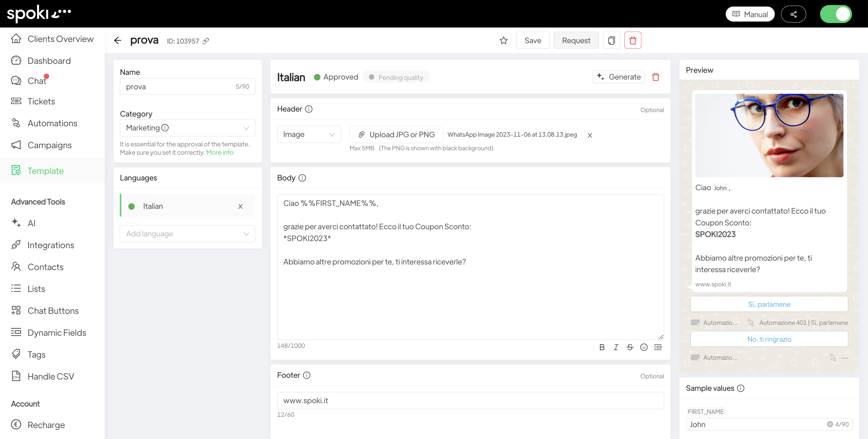Apply bold formatting to body text

point(602,347)
